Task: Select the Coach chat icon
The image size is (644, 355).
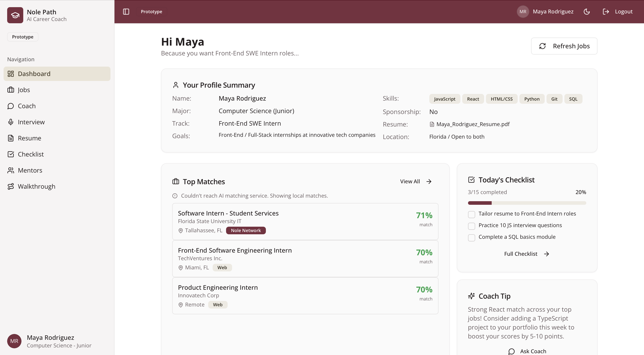Action: (11, 106)
